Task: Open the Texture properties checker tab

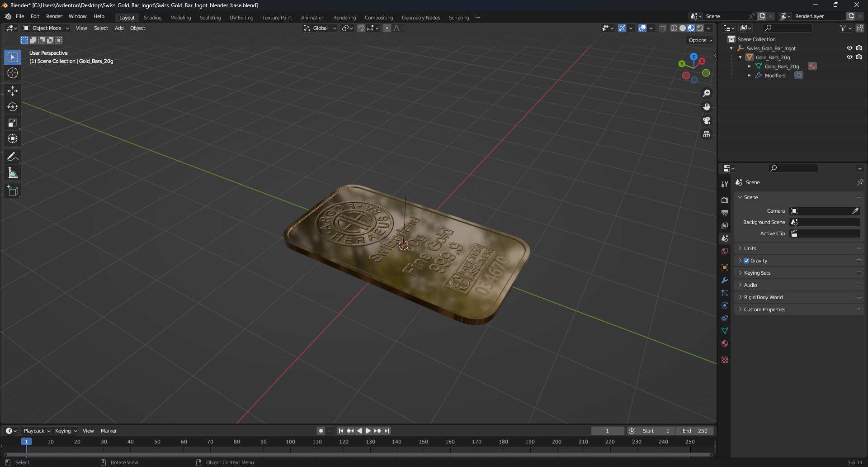Action: [725, 360]
